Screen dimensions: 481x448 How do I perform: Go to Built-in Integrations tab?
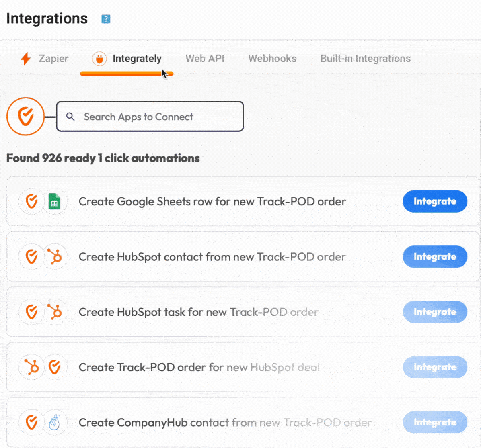[365, 59]
